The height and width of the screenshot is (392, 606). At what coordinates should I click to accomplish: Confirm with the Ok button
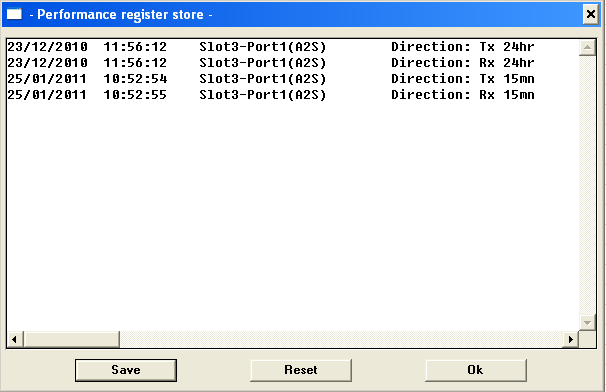click(x=475, y=370)
